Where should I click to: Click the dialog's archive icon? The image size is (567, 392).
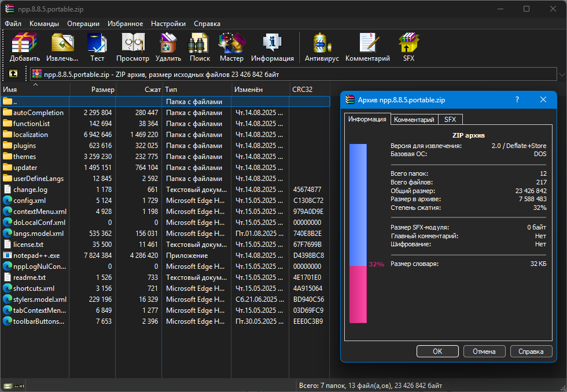point(349,99)
